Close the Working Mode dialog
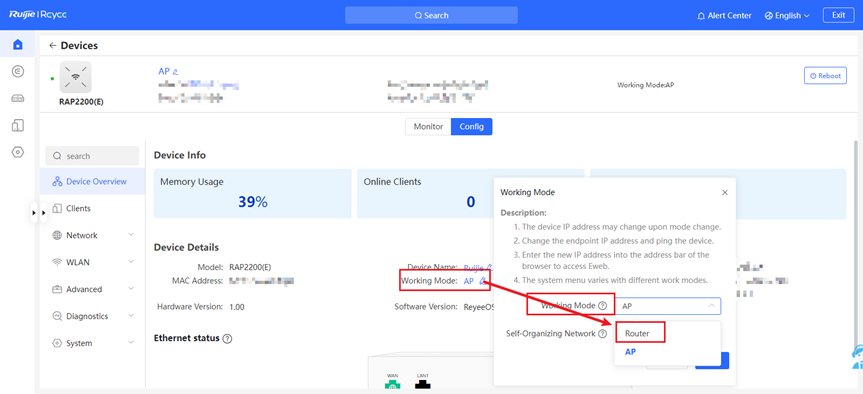This screenshot has height=394, width=863. click(x=725, y=193)
